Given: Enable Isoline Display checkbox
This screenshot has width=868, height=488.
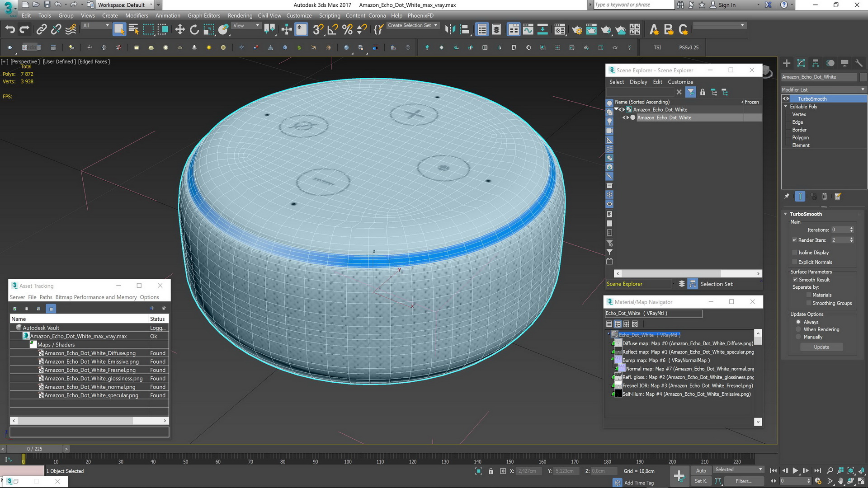Looking at the screenshot, I should tap(795, 253).
